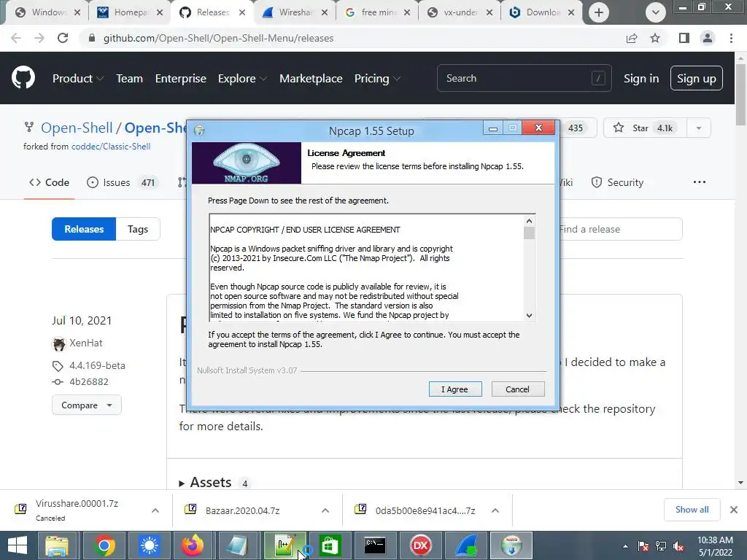Click the page vertical scrollbar thumb
This screenshot has width=747, height=560.
(741, 96)
